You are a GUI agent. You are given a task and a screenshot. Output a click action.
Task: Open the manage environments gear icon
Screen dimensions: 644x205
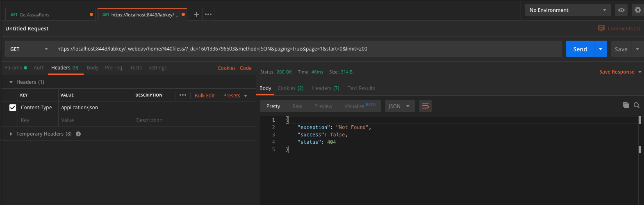click(x=637, y=10)
